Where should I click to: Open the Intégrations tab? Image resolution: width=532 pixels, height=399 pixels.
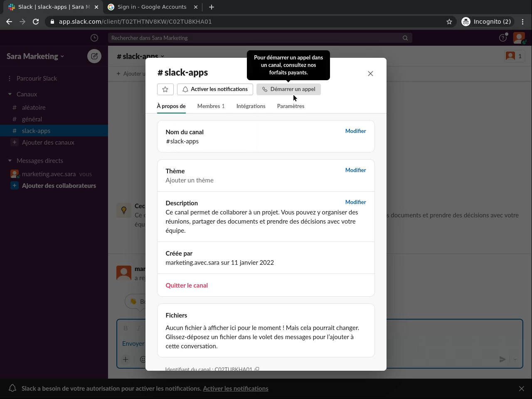click(251, 106)
